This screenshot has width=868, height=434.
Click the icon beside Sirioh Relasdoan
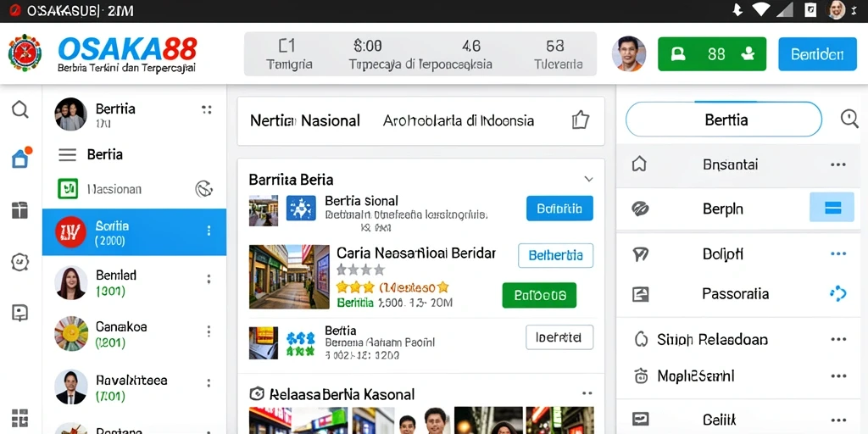641,339
